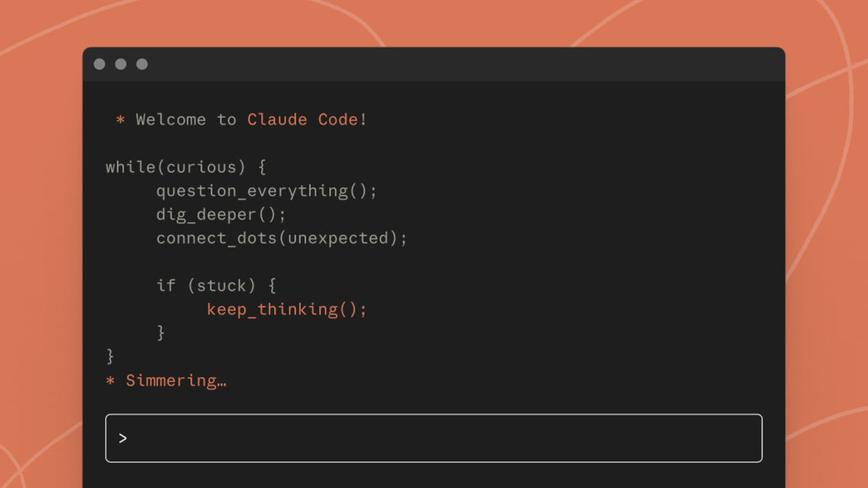868x488 pixels.
Task: Select the connect_dots(unexpected) code line
Action: tap(281, 238)
